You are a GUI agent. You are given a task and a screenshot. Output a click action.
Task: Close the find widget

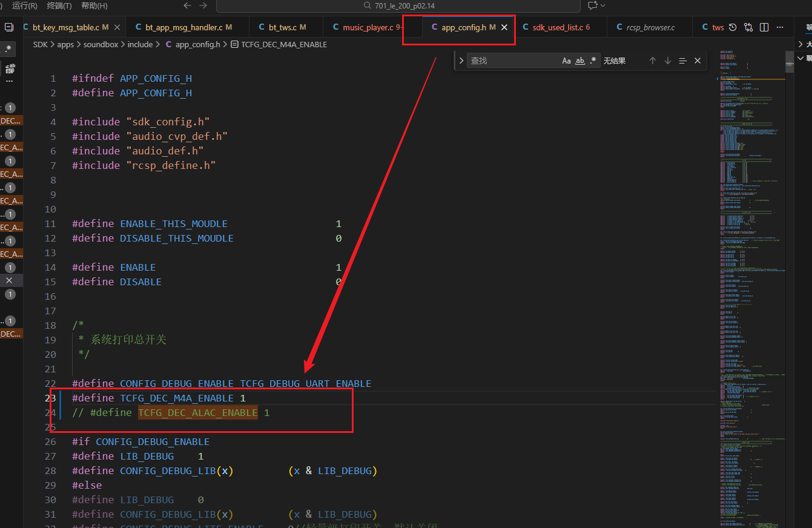(x=698, y=61)
